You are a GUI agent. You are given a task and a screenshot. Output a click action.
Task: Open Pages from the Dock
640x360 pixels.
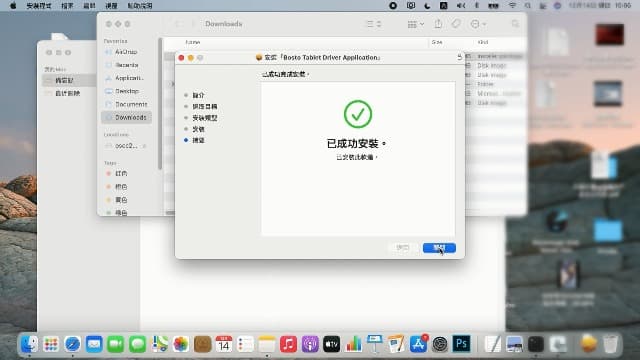[396, 344]
